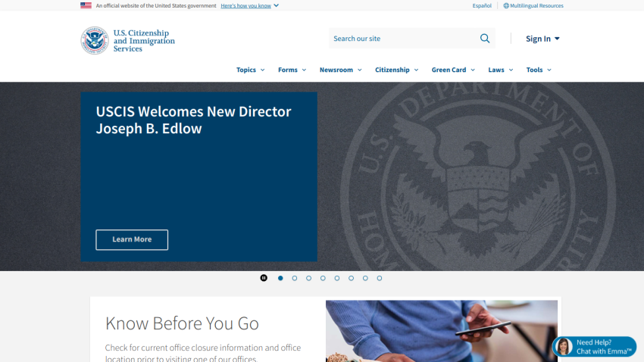
Task: Switch to Español
Action: [x=482, y=6]
